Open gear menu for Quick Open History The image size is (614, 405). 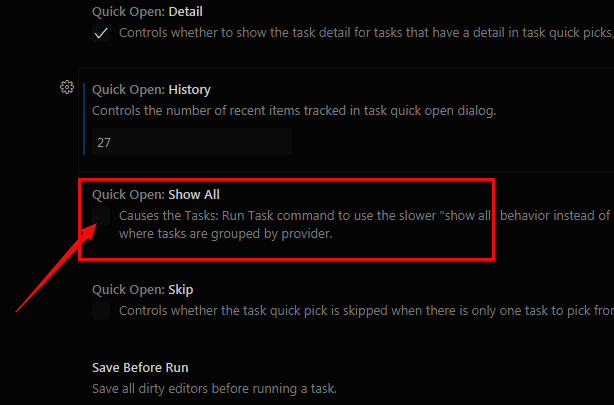click(67, 87)
